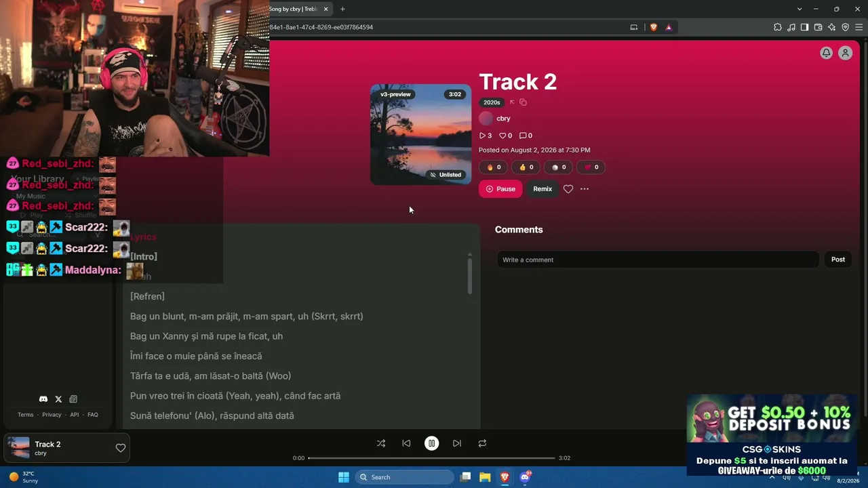Open File Explorer from the taskbar
The height and width of the screenshot is (488, 868).
click(485, 477)
